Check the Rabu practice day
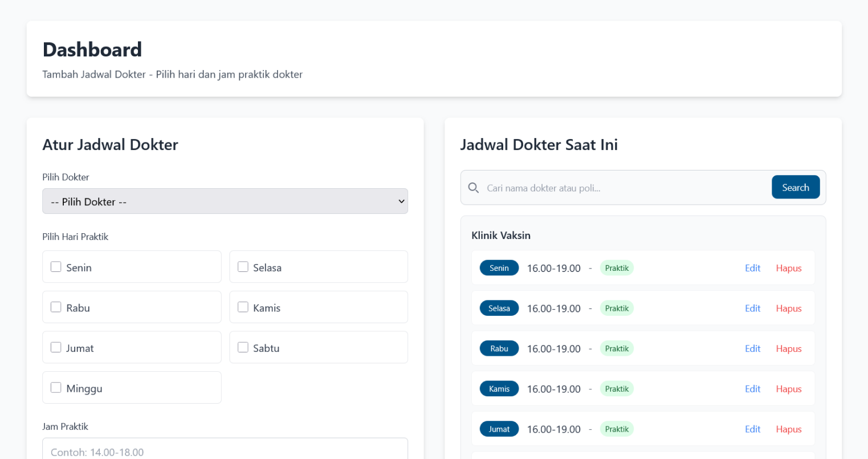 click(56, 306)
